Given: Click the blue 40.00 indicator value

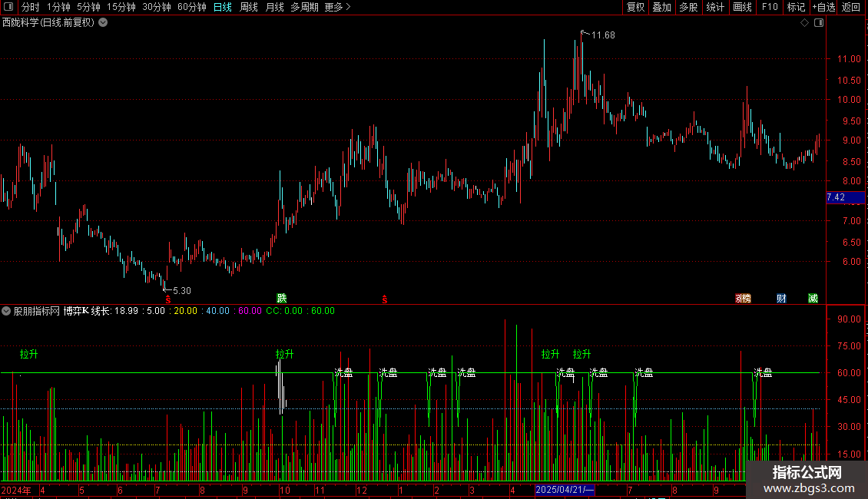Looking at the screenshot, I should point(217,311).
